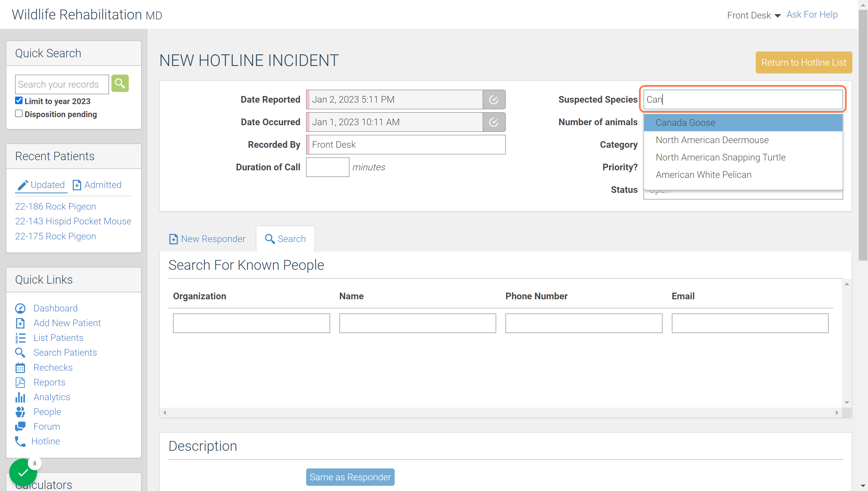Enable the Disposition pending checkbox

coord(19,114)
